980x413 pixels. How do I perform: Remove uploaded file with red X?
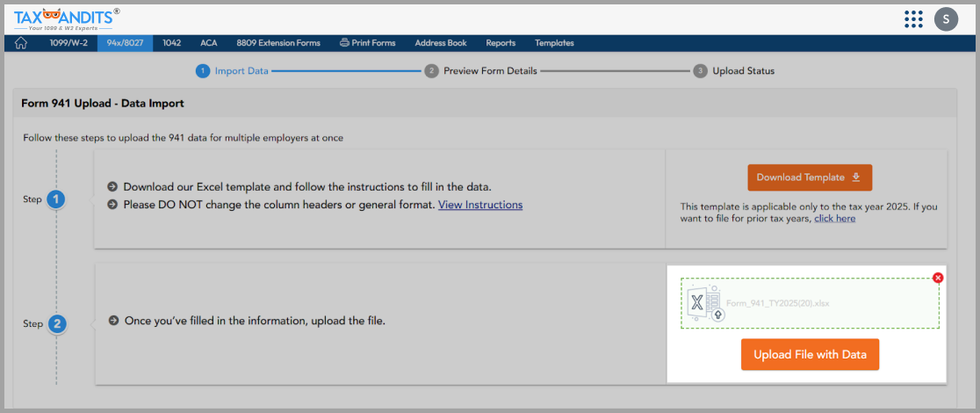click(938, 278)
